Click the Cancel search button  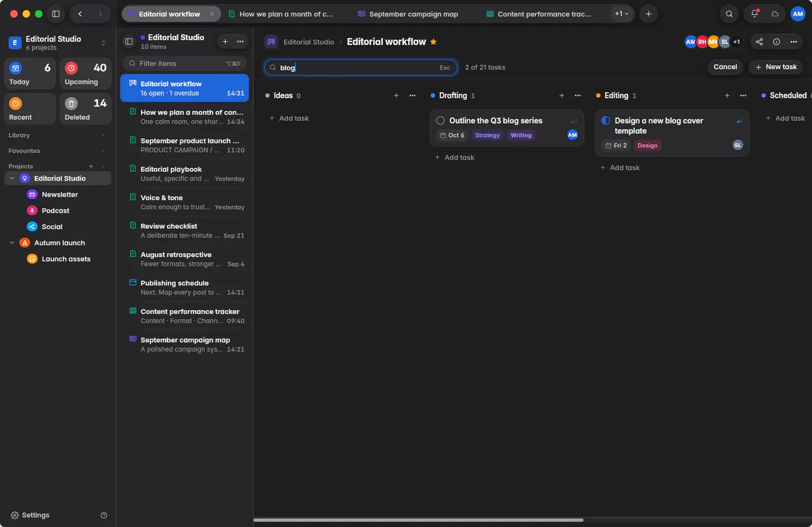point(725,67)
